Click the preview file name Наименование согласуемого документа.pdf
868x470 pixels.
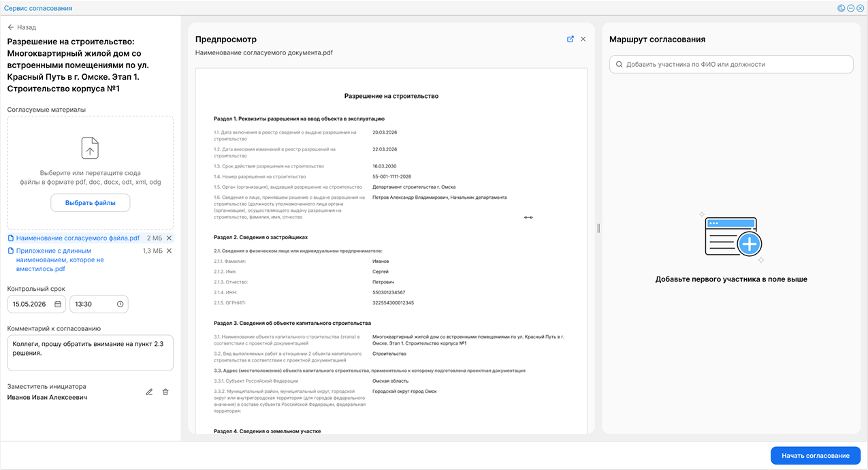click(264, 52)
